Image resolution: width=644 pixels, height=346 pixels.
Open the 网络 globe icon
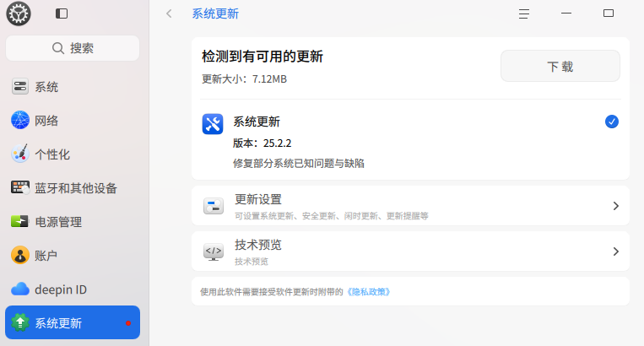19,121
